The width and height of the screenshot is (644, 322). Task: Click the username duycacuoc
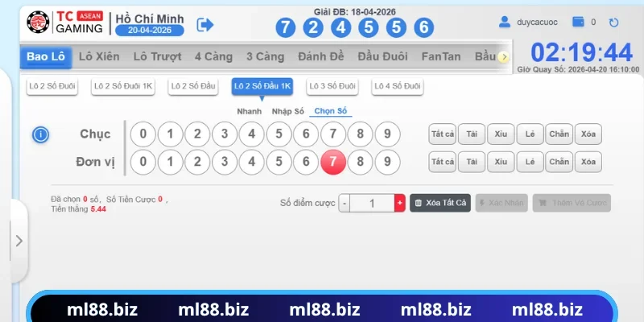coord(537,23)
